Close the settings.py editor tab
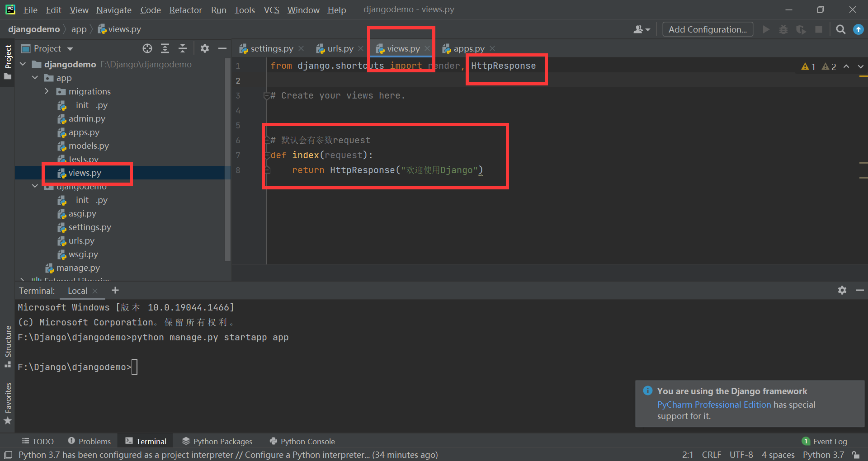Screen dimensions: 868x461 click(x=301, y=48)
